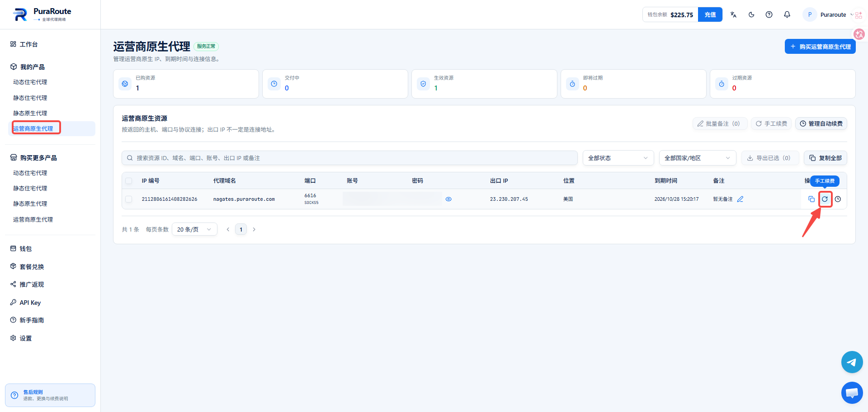Select page number 1 in pagination
This screenshot has height=412, width=868.
tap(241, 229)
